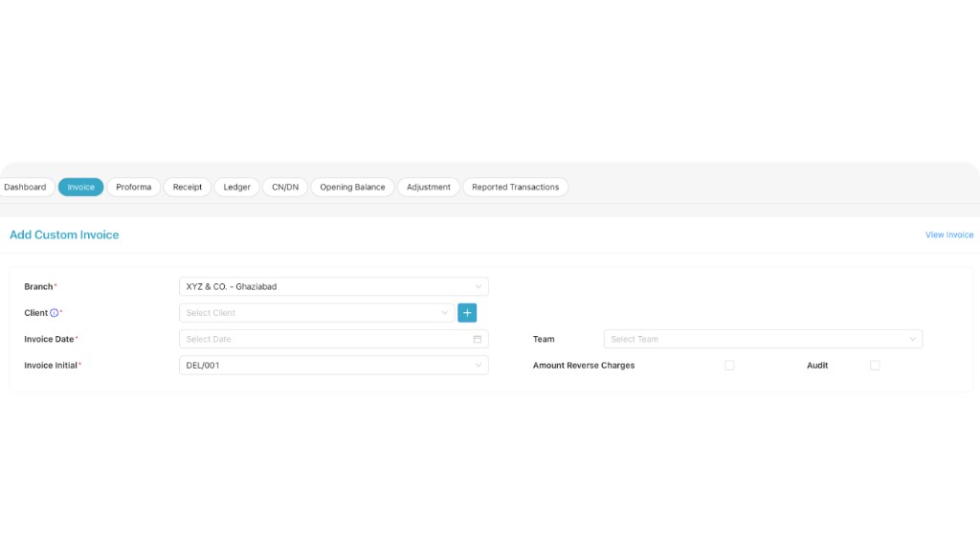Click the chevron arrow on Invoice Initial field
The height and width of the screenshot is (560, 980).
click(x=479, y=365)
